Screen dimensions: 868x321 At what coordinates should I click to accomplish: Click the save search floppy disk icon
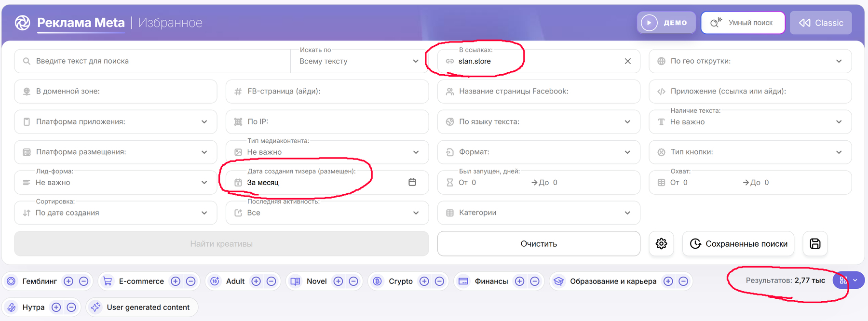click(x=815, y=244)
